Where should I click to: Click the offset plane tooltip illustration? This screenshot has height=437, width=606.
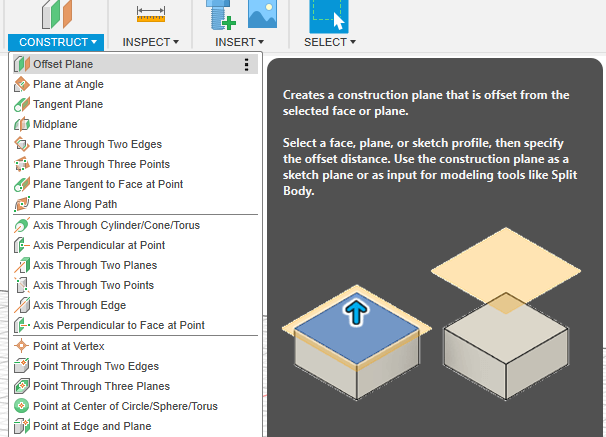pos(432,314)
